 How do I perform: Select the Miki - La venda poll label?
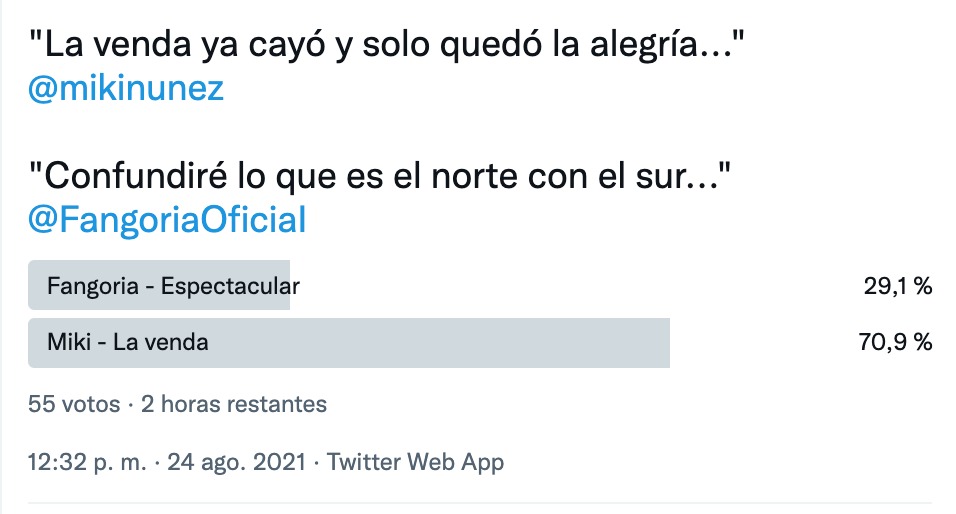pyautogui.click(x=128, y=342)
